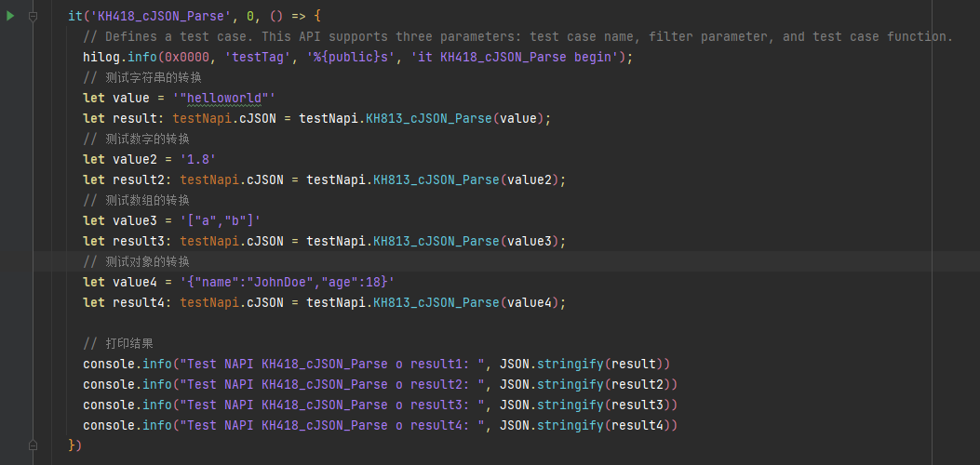
Task: Click testNapi type annotation on result3 line
Action: click(209, 242)
